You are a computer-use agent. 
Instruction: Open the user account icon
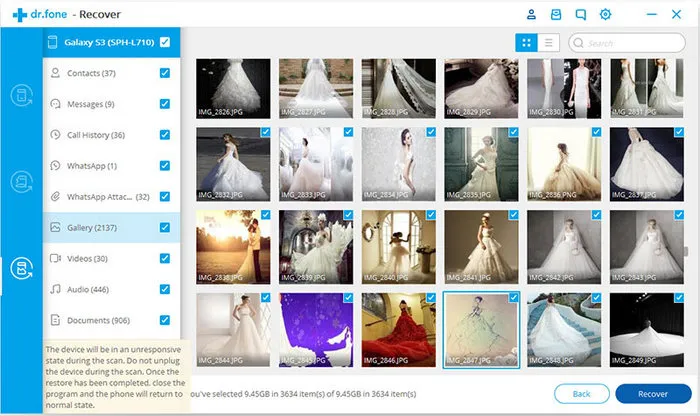point(531,14)
